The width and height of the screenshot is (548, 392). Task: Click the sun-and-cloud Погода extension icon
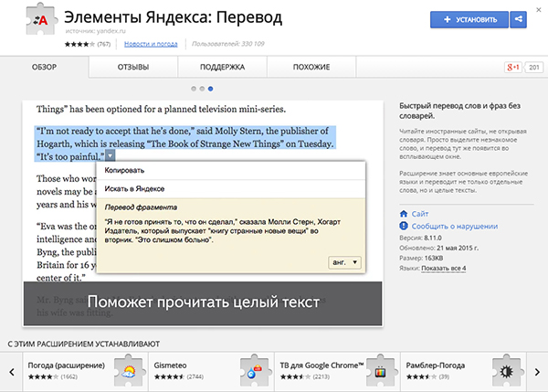[128, 372]
